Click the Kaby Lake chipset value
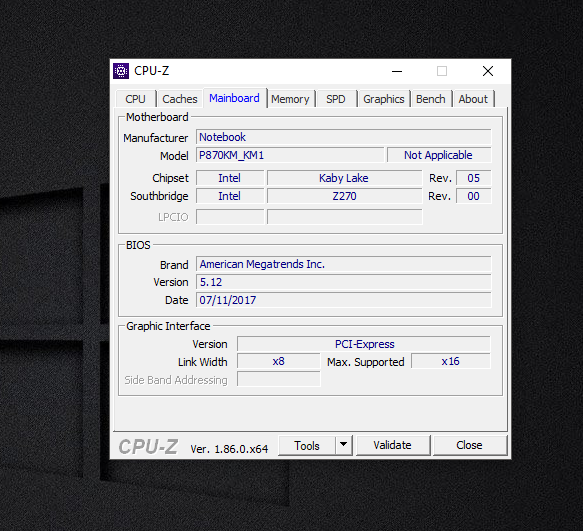The width and height of the screenshot is (583, 531). (x=344, y=178)
